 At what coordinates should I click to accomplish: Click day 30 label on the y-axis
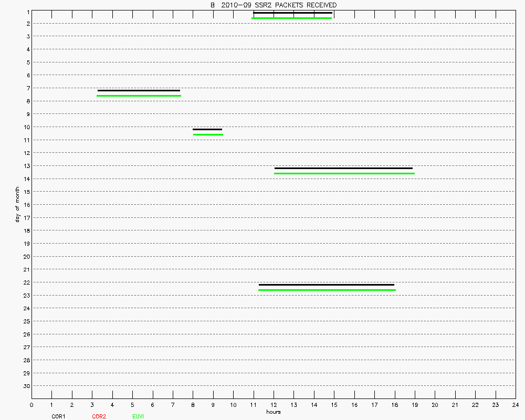click(26, 386)
